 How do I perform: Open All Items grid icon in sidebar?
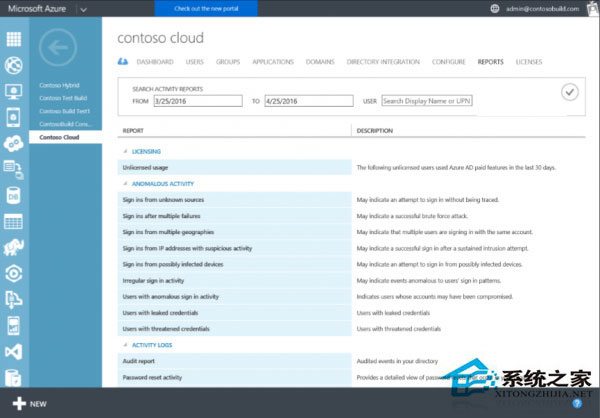click(14, 39)
